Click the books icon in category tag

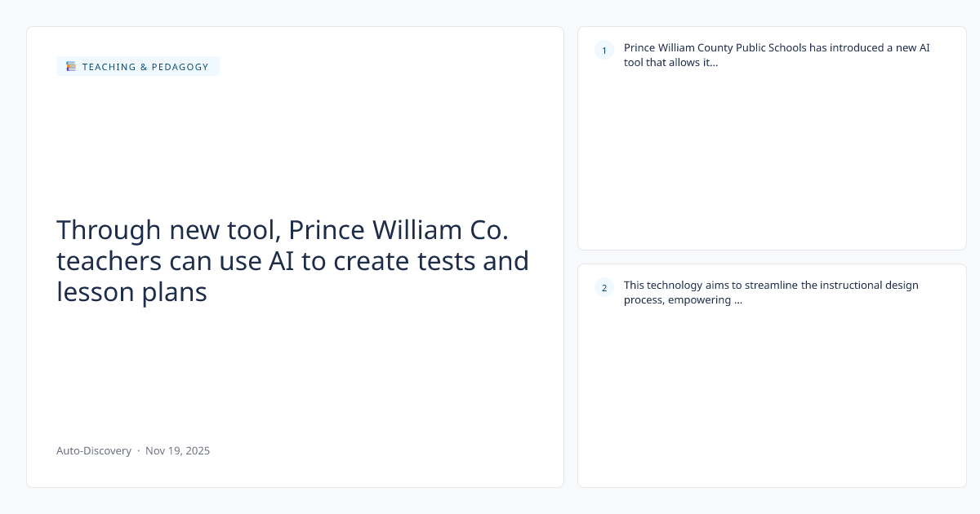pyautogui.click(x=71, y=67)
